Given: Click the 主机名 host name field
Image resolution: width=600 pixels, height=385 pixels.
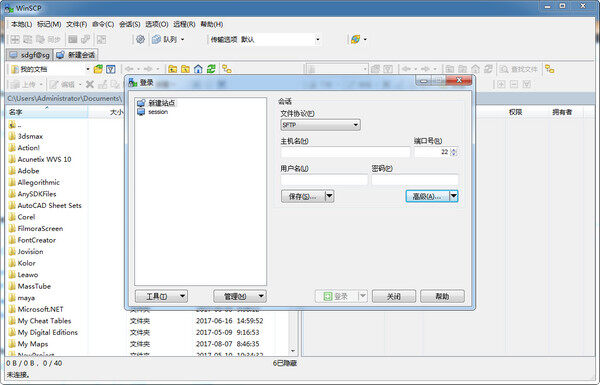Looking at the screenshot, I should 346,152.
